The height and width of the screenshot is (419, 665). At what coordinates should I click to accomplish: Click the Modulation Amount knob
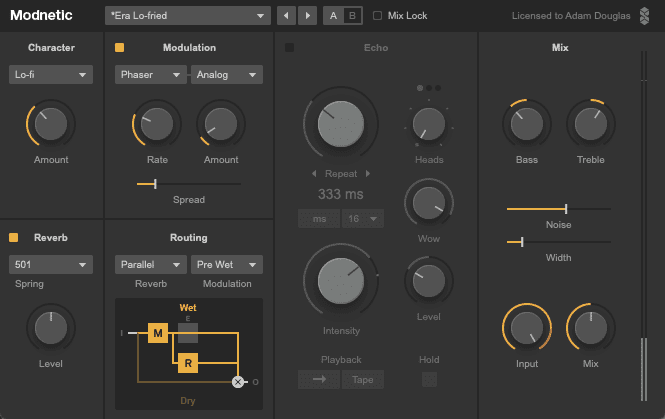[221, 124]
